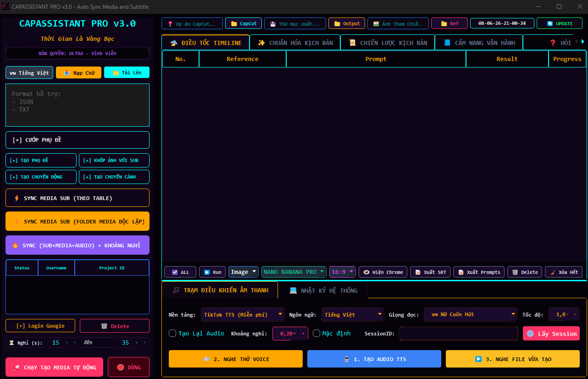Click 1. TẠO AUDIO TTS button

coord(374,359)
